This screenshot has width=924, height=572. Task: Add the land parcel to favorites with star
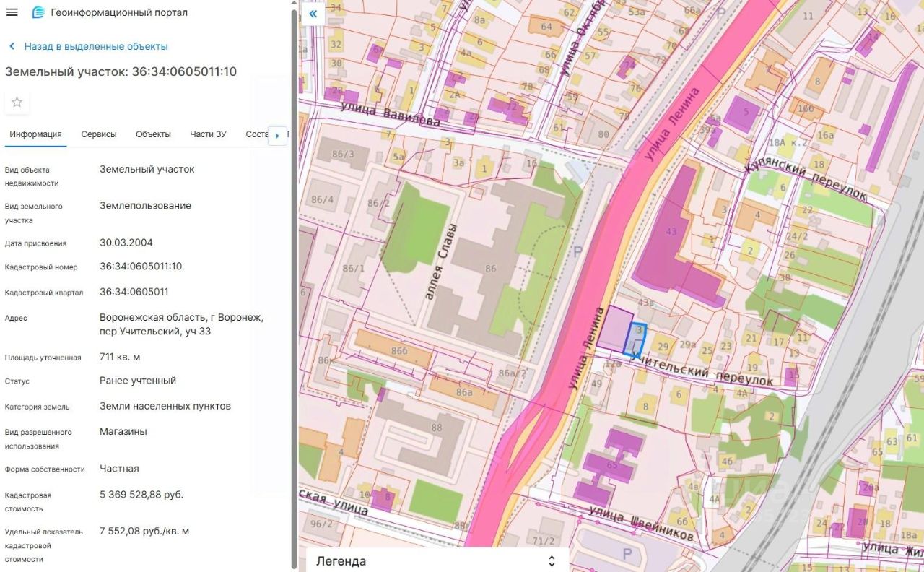pyautogui.click(x=17, y=103)
